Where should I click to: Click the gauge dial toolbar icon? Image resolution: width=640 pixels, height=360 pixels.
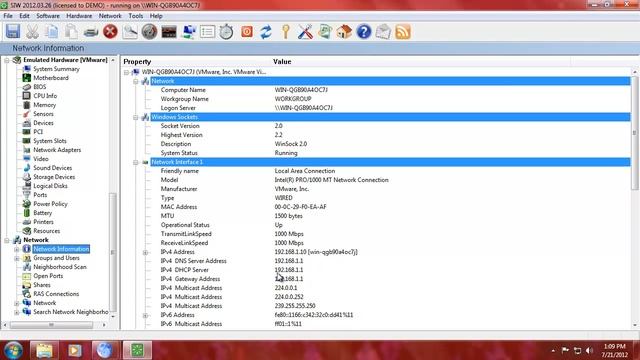pyautogui.click(x=149, y=31)
